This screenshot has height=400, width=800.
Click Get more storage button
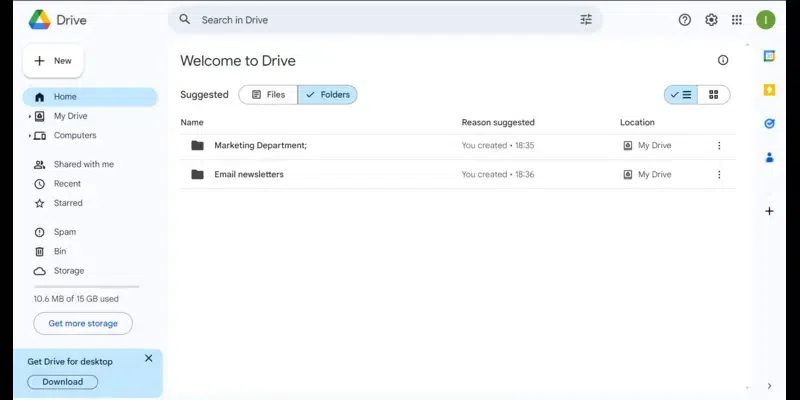(83, 323)
